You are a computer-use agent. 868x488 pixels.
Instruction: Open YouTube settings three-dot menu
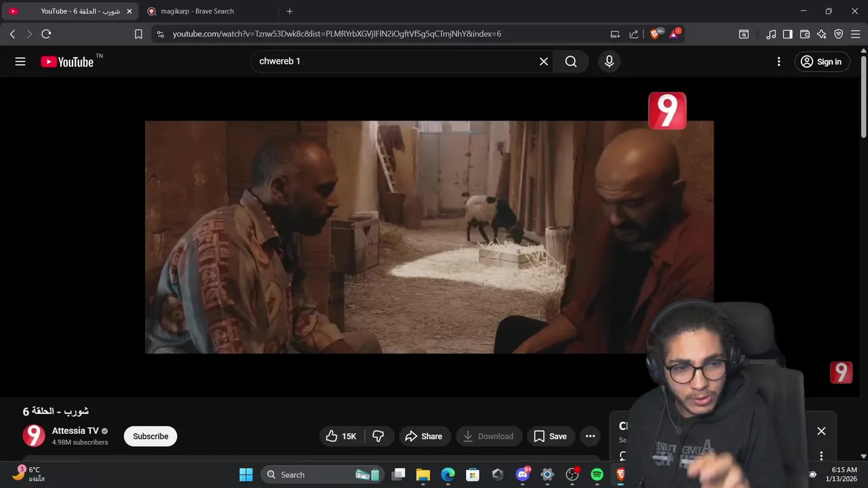coord(778,62)
